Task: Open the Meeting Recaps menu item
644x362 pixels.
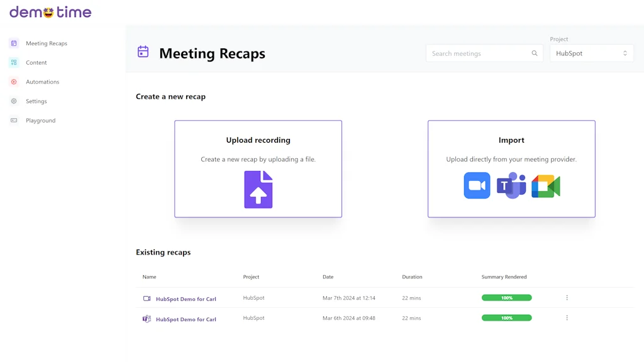Action: (47, 43)
